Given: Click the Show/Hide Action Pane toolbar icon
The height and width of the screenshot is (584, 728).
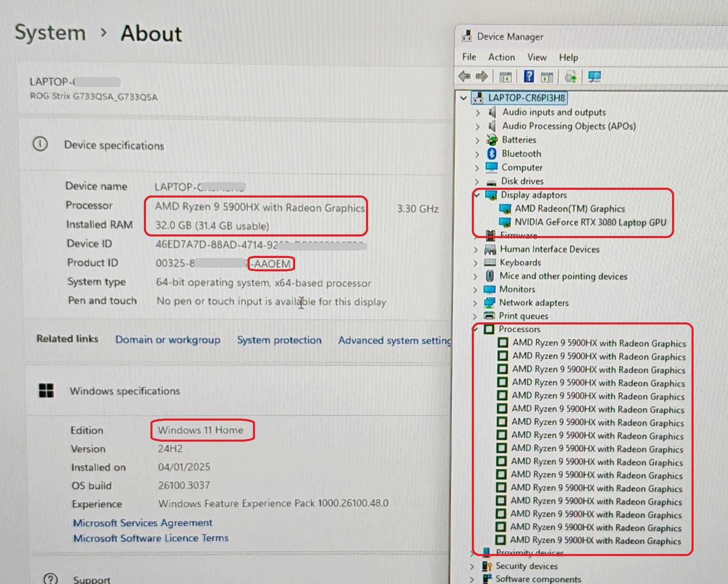Looking at the screenshot, I should (x=547, y=77).
